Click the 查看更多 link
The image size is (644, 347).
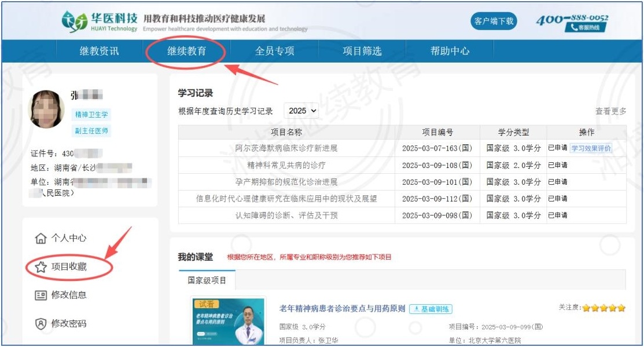point(610,111)
